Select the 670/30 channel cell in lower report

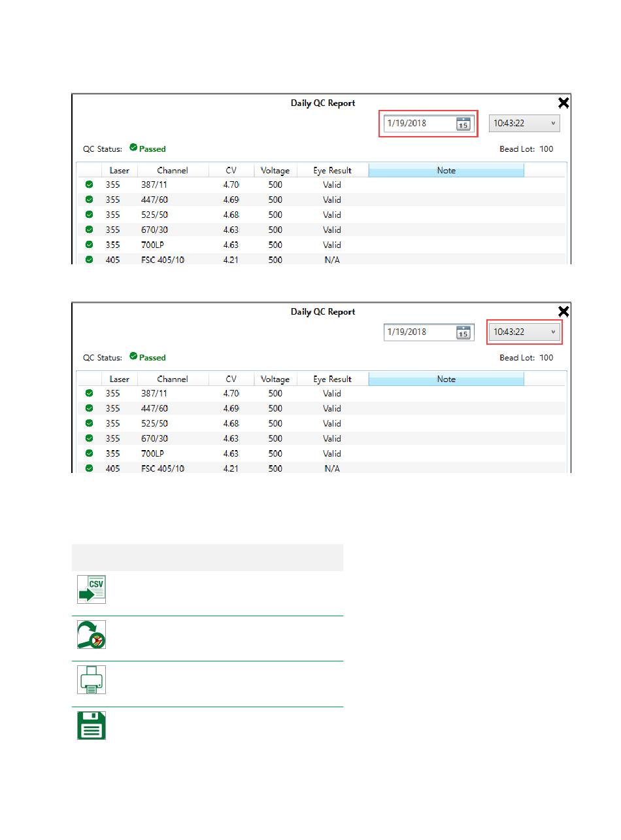pyautogui.click(x=155, y=438)
